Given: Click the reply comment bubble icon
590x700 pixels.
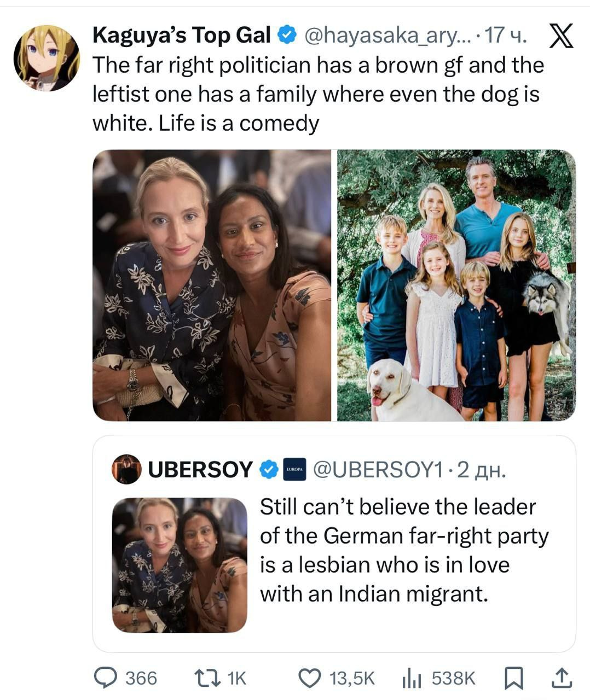Looking at the screenshot, I should 104,678.
